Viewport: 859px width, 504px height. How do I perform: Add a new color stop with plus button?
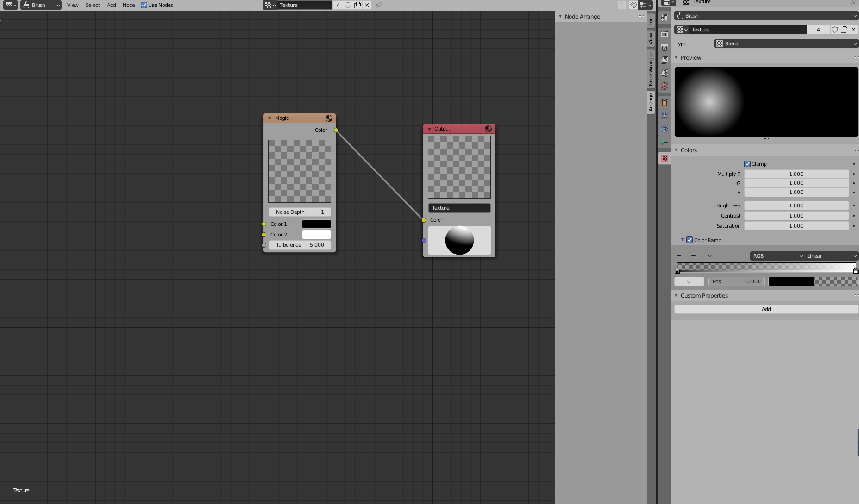point(679,256)
